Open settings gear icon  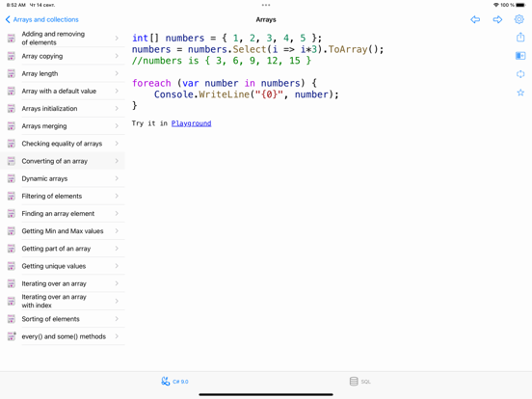tap(519, 19)
